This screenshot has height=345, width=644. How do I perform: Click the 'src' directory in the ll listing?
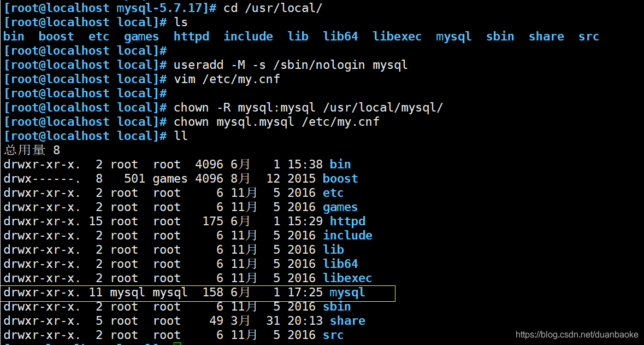[x=333, y=335]
